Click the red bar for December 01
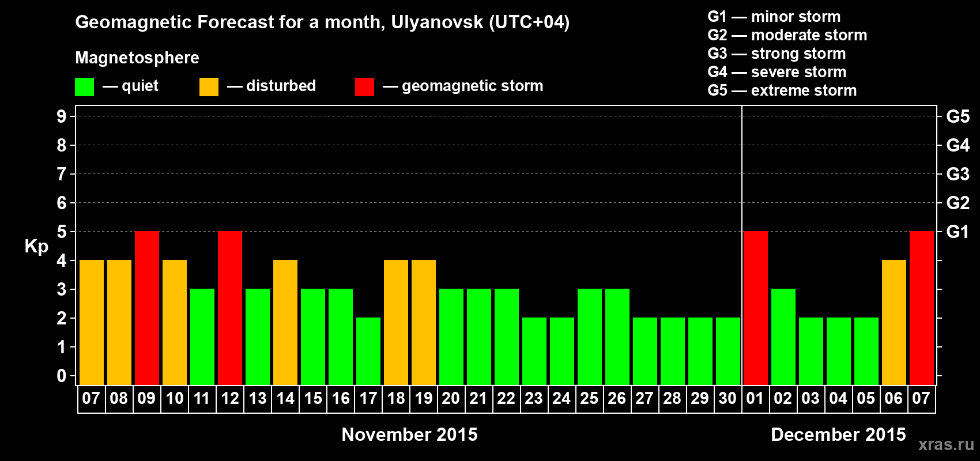 [x=756, y=308]
